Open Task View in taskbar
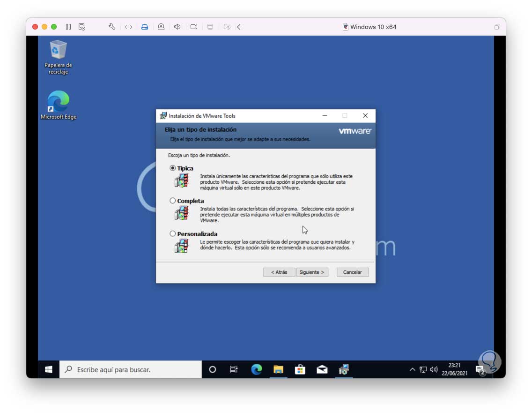 tap(234, 369)
